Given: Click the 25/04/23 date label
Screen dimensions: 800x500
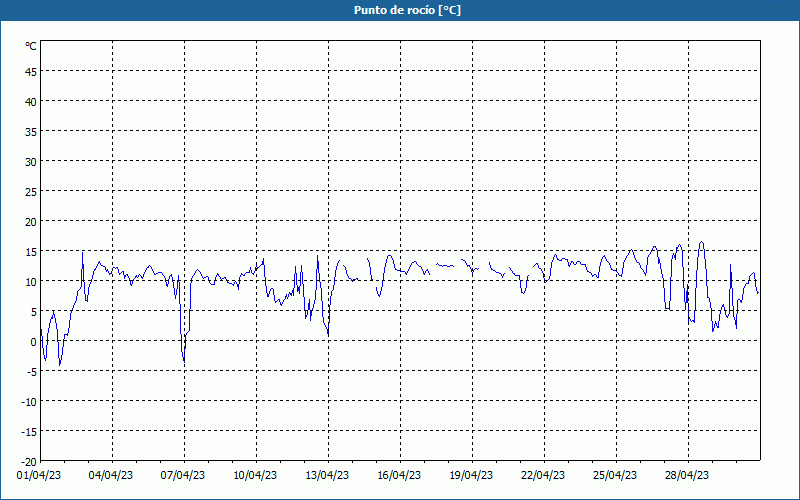Looking at the screenshot, I should (x=615, y=476).
